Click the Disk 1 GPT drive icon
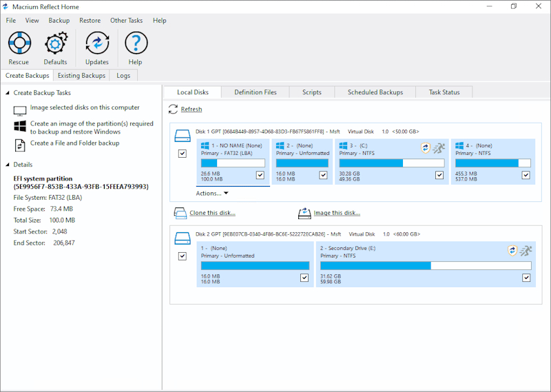The width and height of the screenshot is (551, 392). pos(182,136)
